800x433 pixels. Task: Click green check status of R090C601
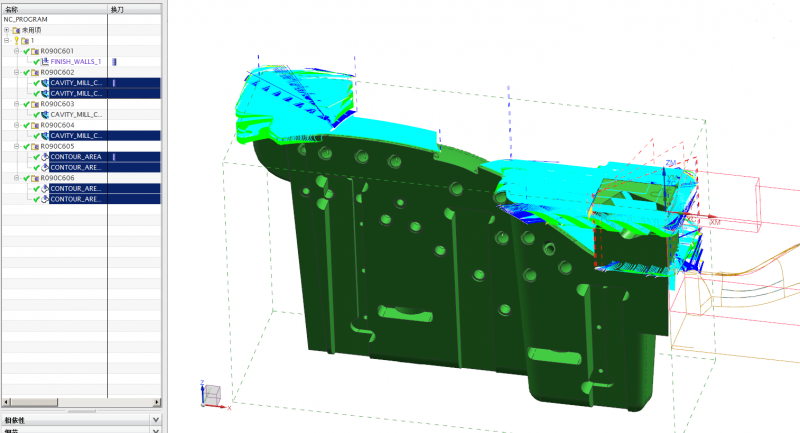27,51
